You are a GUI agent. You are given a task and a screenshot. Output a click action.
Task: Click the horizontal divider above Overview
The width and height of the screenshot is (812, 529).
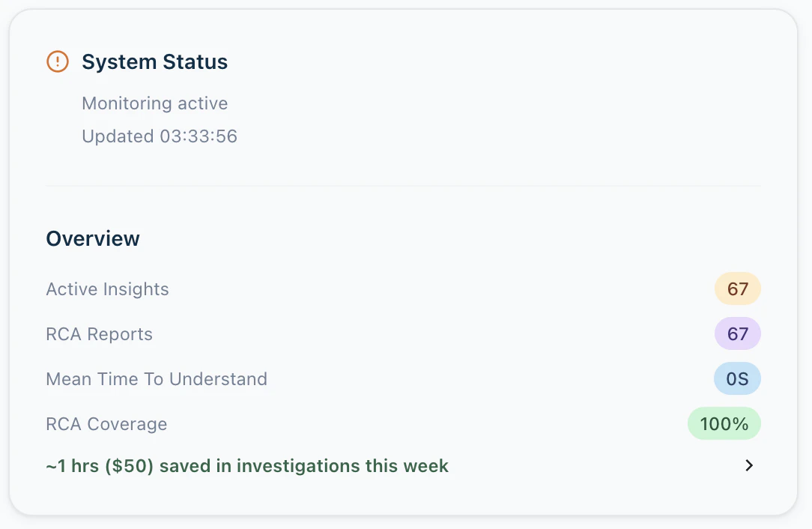coord(403,185)
